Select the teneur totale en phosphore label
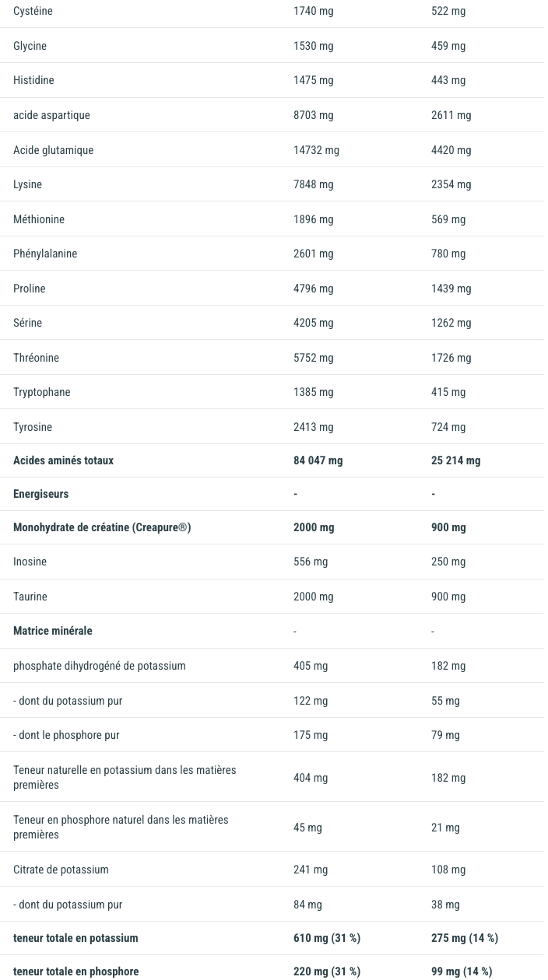 coord(76,971)
